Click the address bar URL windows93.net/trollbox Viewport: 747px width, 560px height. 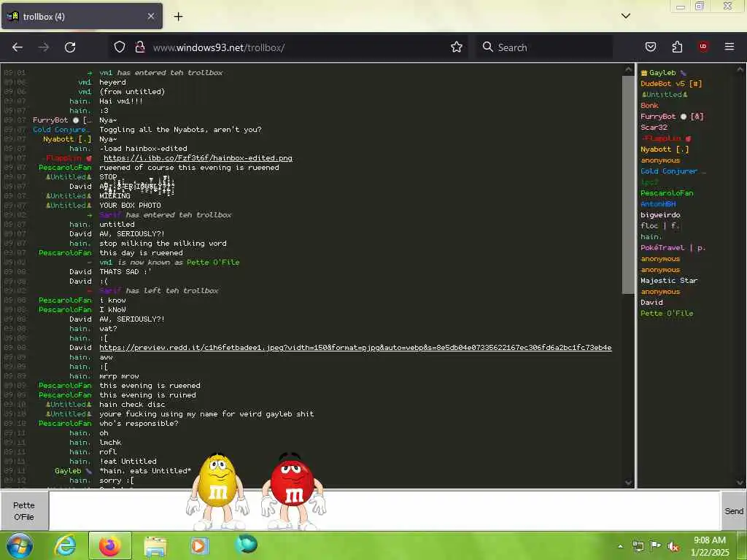tap(219, 47)
